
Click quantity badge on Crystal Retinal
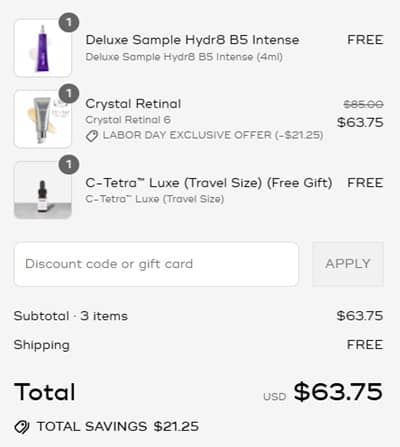(x=69, y=94)
